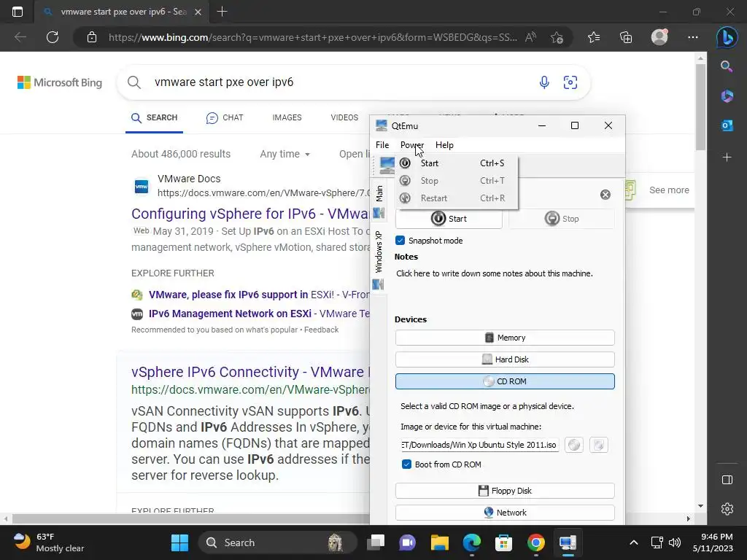Close the machine tab with round X icon
The image size is (747, 560).
click(x=605, y=195)
